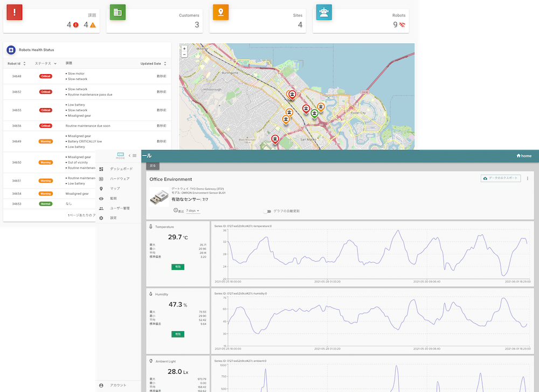Click the blue Robots icon
Image resolution: width=539 pixels, height=392 pixels.
tap(324, 12)
